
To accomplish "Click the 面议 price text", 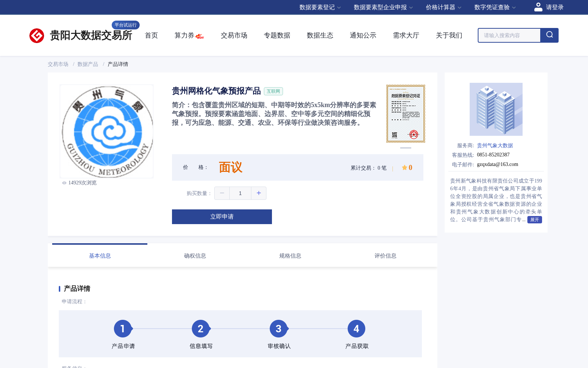I will [x=231, y=167].
